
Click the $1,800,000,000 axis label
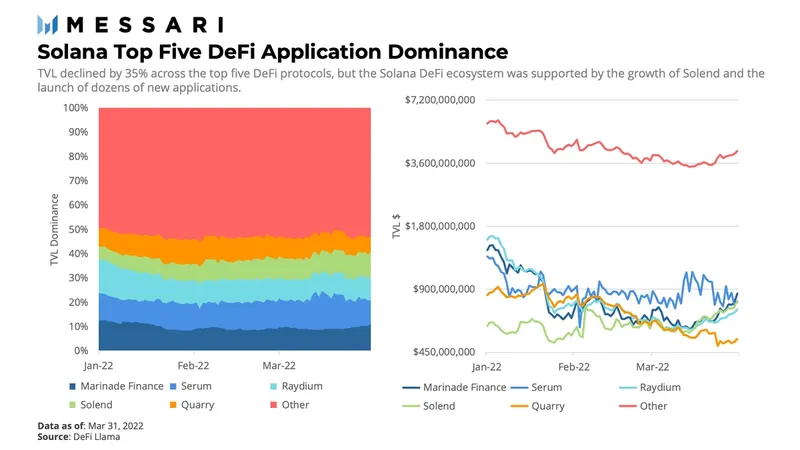[440, 226]
